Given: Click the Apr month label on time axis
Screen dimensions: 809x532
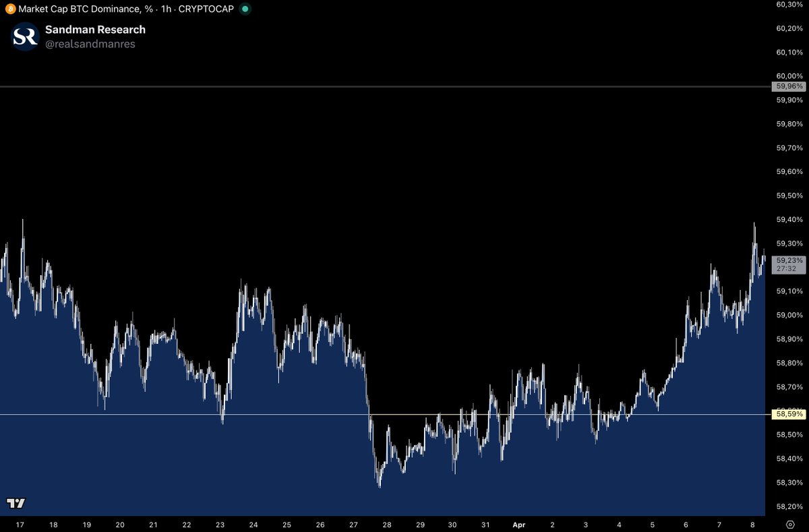Looking at the screenshot, I should [520, 525].
